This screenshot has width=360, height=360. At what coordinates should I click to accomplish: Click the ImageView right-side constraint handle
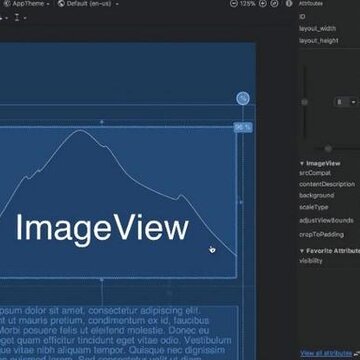click(241, 202)
